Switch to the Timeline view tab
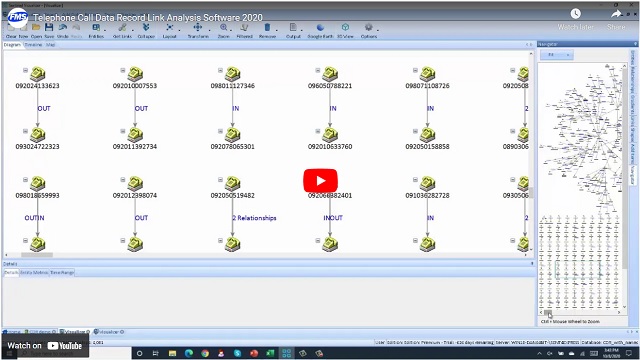The image size is (640, 360). pos(33,45)
